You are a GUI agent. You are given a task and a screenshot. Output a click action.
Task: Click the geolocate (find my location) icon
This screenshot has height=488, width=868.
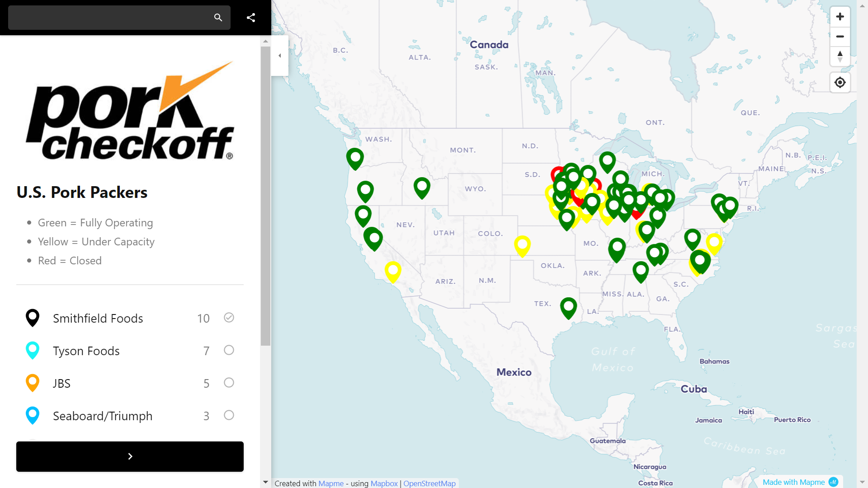click(840, 82)
